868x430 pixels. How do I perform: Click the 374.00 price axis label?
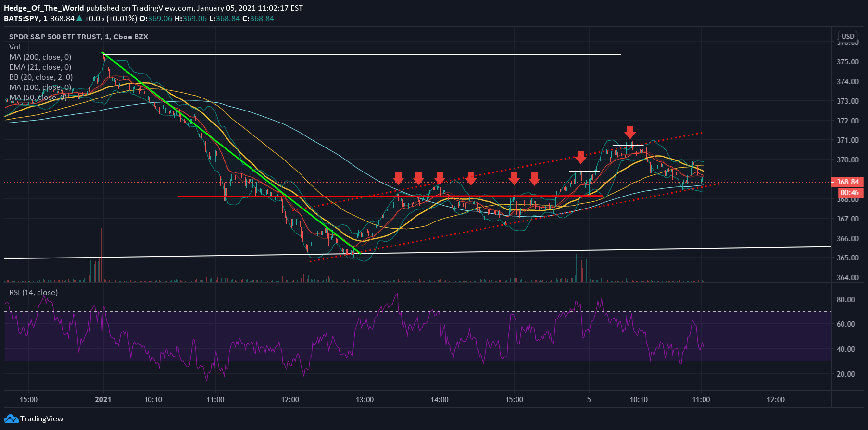[847, 81]
